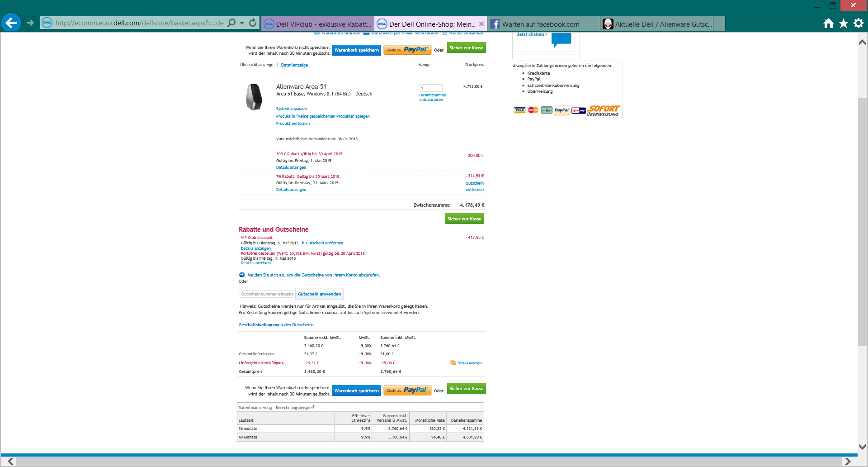The image size is (868, 467).
Task: Click the giropay logo
Action: [x=579, y=110]
